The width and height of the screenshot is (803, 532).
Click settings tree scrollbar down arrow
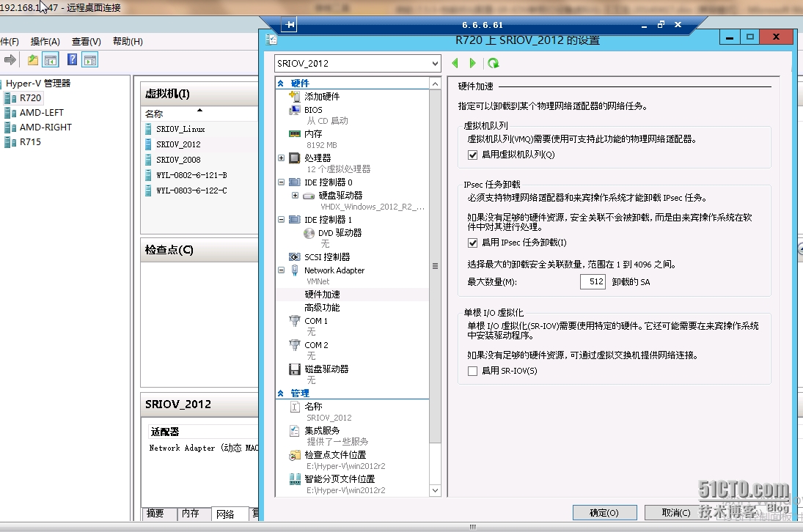(x=435, y=490)
